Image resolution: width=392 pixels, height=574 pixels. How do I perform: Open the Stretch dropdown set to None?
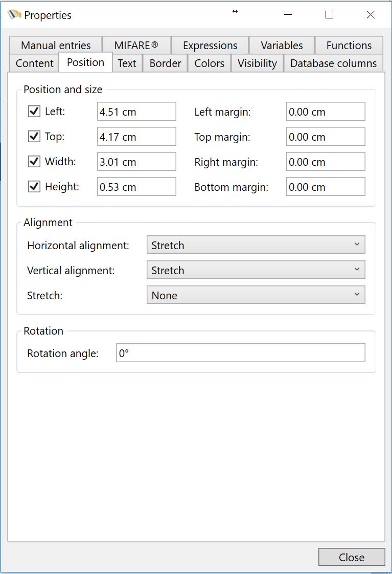click(256, 295)
